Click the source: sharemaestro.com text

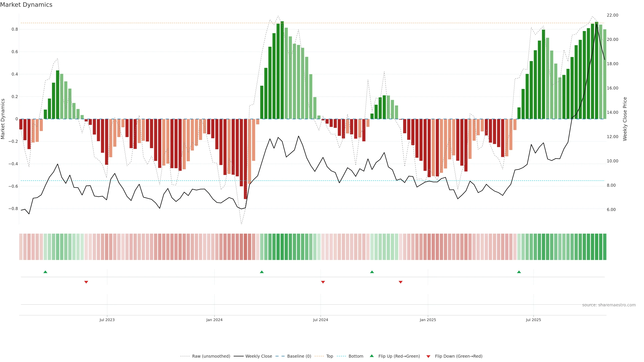pos(609,305)
